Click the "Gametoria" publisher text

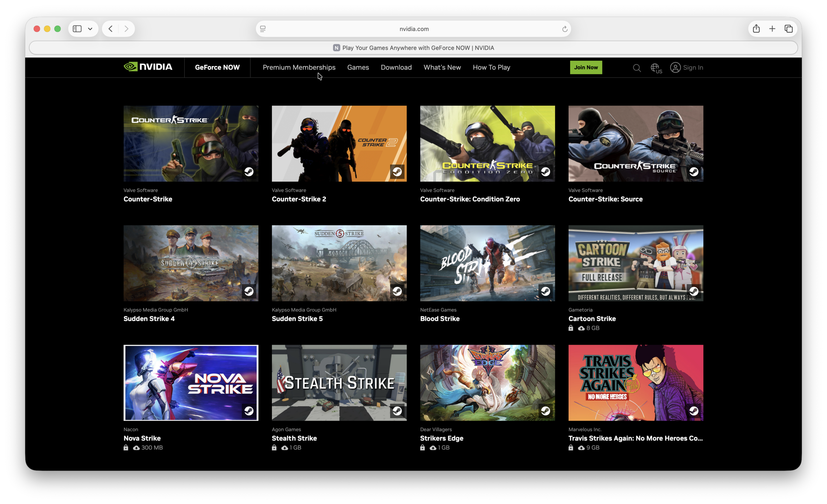coord(580,310)
